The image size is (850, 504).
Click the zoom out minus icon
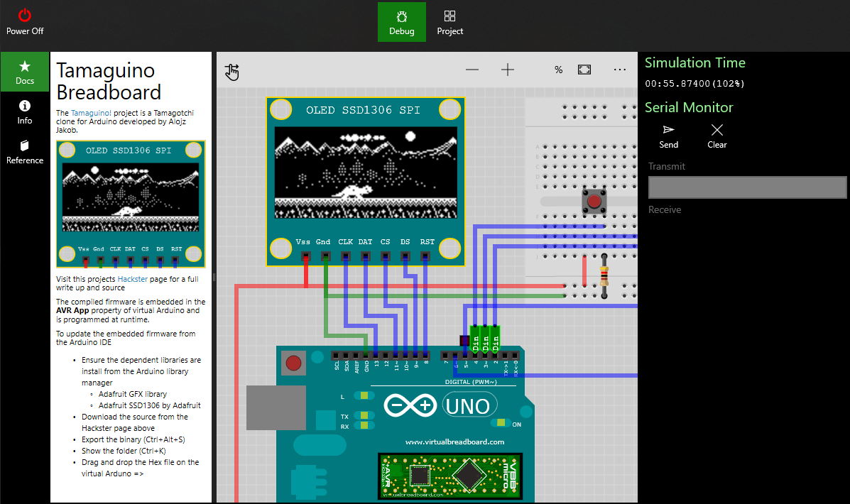point(472,70)
